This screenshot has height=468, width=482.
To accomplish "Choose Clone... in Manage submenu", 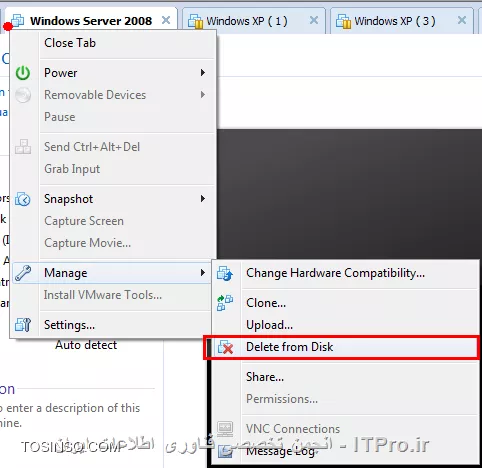I will [345, 303].
